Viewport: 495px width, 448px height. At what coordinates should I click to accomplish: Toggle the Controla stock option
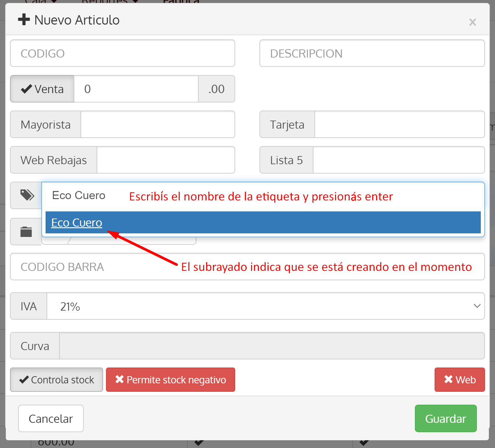(56, 379)
